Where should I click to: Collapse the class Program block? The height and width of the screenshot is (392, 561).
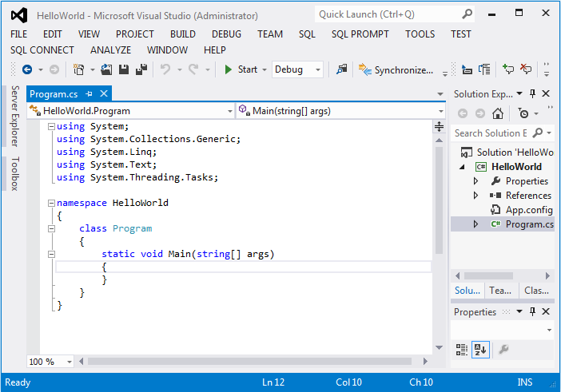(51, 228)
